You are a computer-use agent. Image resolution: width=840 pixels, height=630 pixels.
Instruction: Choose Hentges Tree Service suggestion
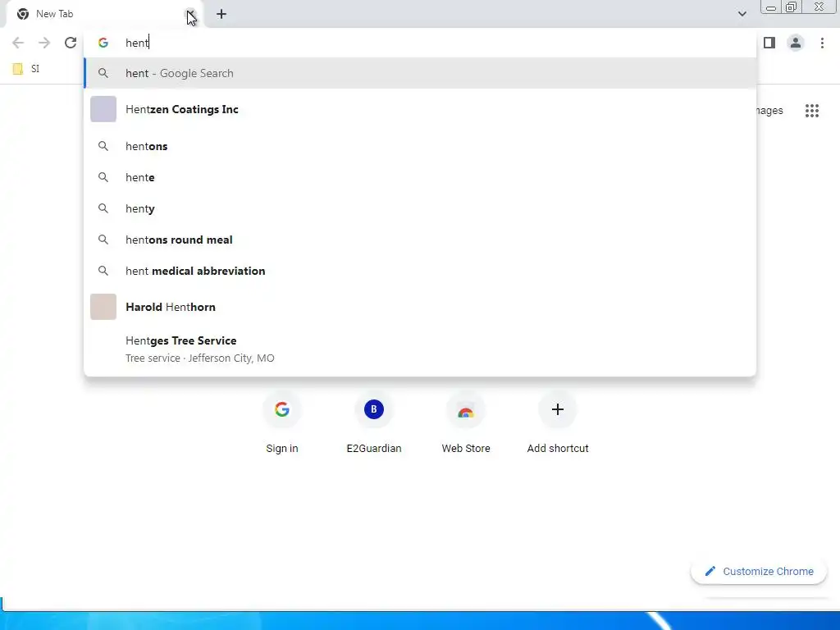click(x=420, y=349)
